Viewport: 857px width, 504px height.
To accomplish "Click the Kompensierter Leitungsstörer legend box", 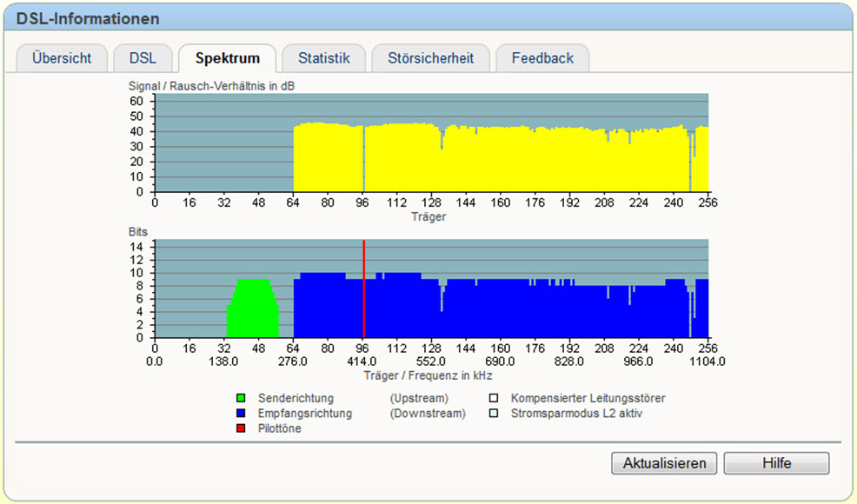I will pyautogui.click(x=494, y=398).
